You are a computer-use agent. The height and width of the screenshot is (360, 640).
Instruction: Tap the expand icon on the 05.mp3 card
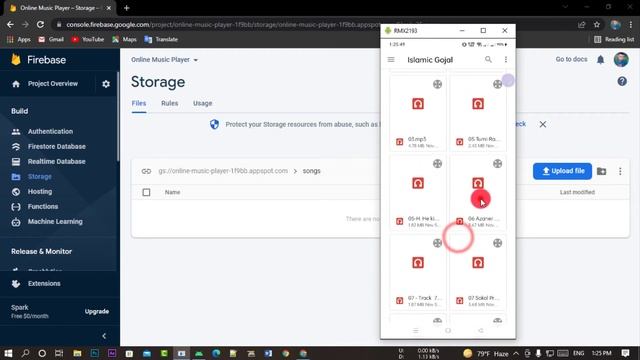437,84
